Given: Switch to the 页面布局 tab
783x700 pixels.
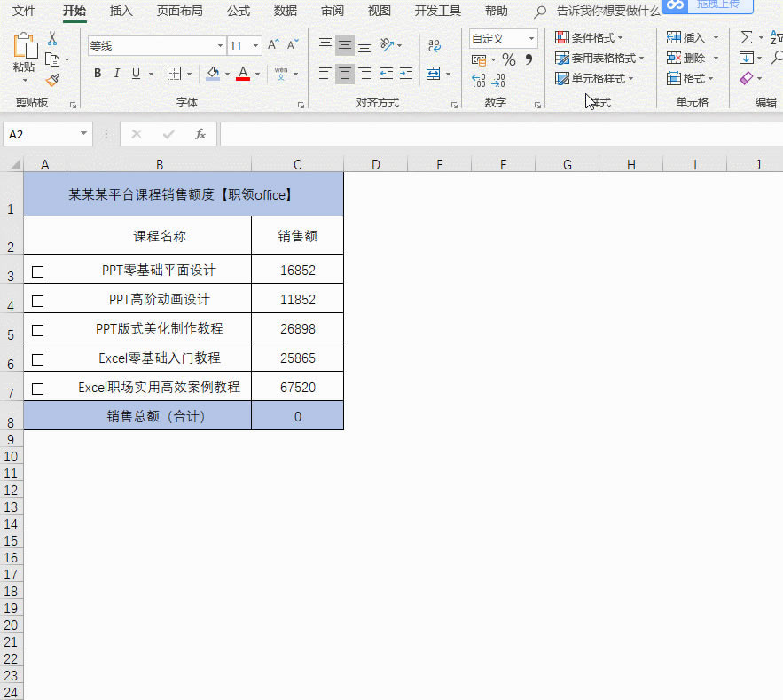Looking at the screenshot, I should click(x=179, y=11).
